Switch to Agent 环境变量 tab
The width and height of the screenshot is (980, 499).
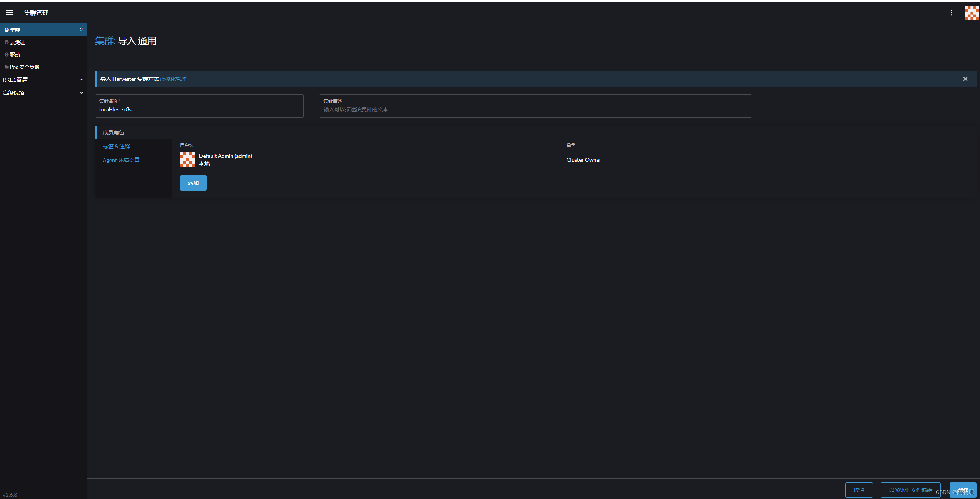(121, 160)
